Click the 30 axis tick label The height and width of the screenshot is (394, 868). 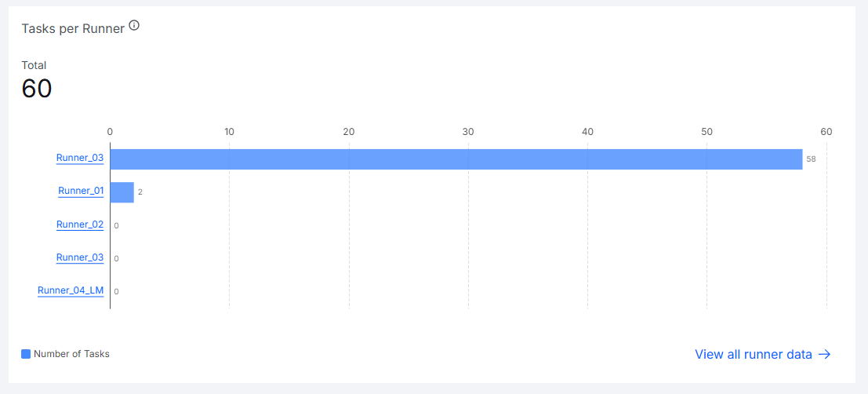468,132
